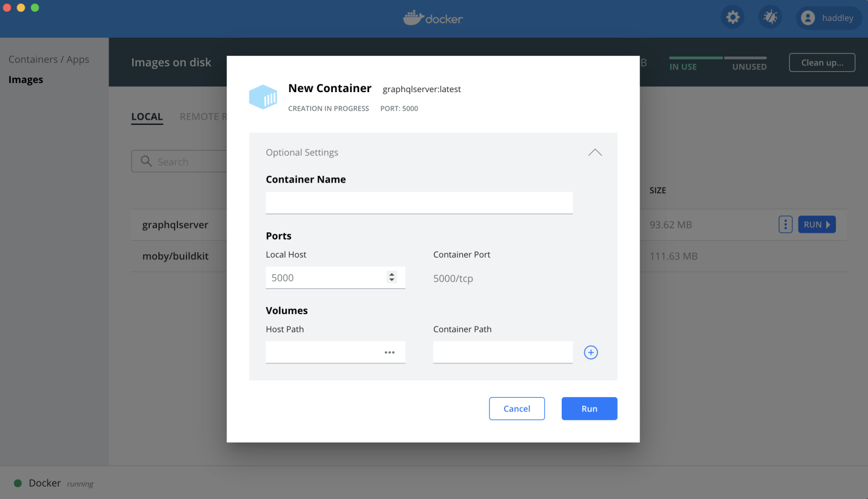Click RUN button for graphqlserver image
This screenshot has width=868, height=499.
(817, 224)
